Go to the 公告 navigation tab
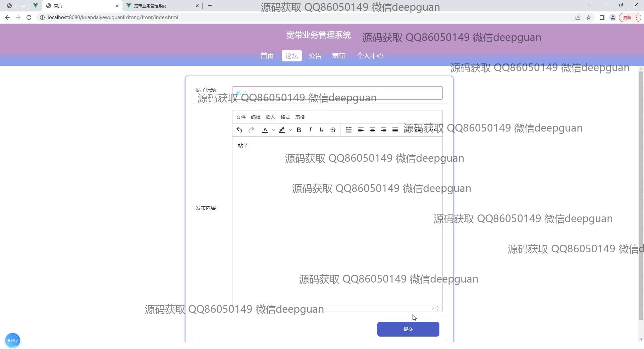Image resolution: width=644 pixels, height=349 pixels. coord(315,56)
